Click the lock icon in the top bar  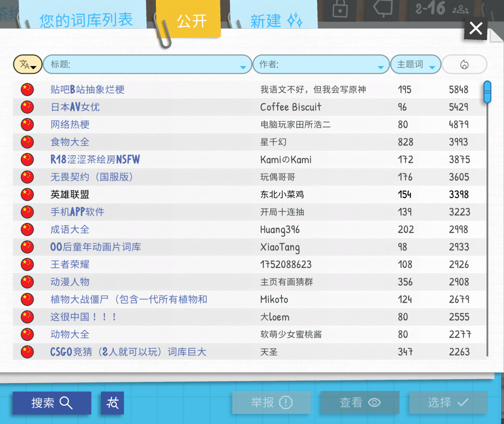pyautogui.click(x=340, y=9)
